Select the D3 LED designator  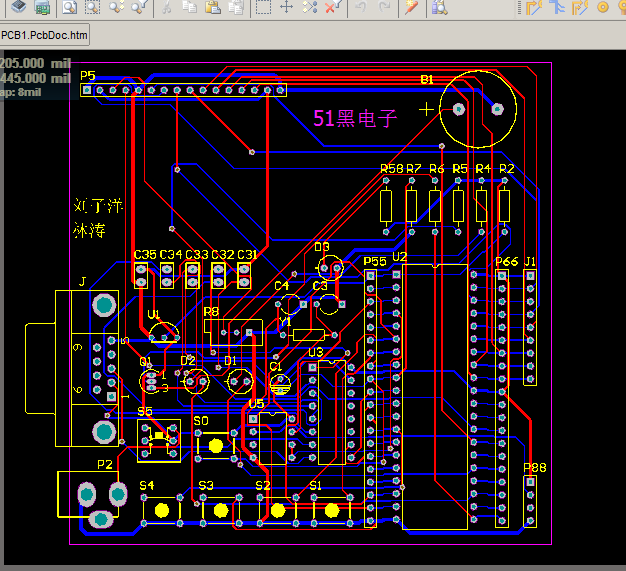(x=322, y=247)
